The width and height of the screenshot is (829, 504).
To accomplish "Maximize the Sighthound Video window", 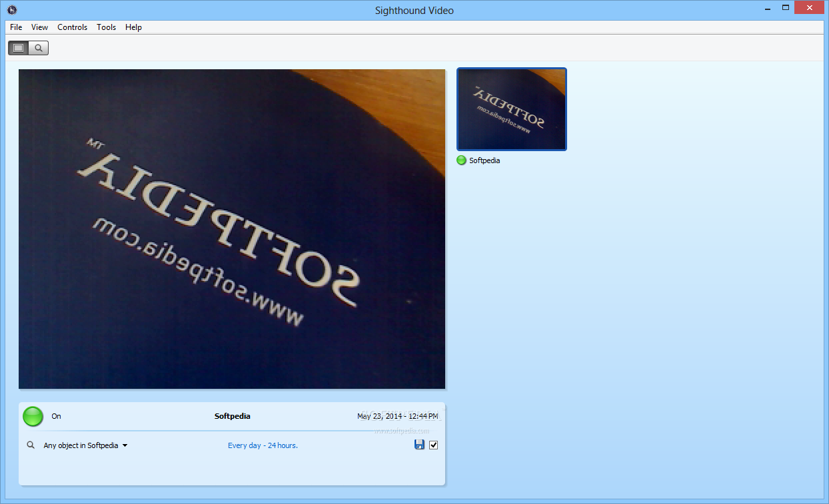I will click(786, 7).
